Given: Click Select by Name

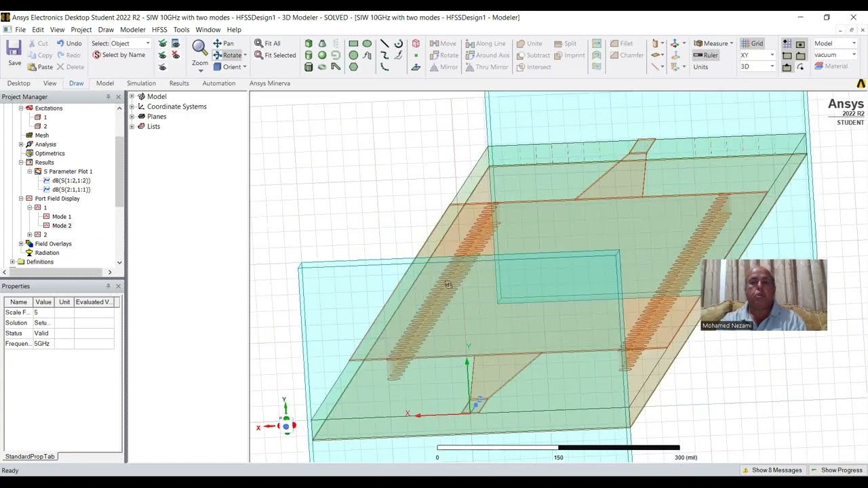Looking at the screenshot, I should click(119, 55).
